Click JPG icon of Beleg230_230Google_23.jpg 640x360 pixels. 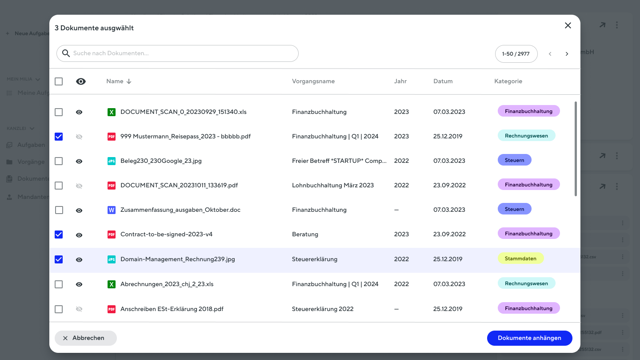pyautogui.click(x=111, y=161)
